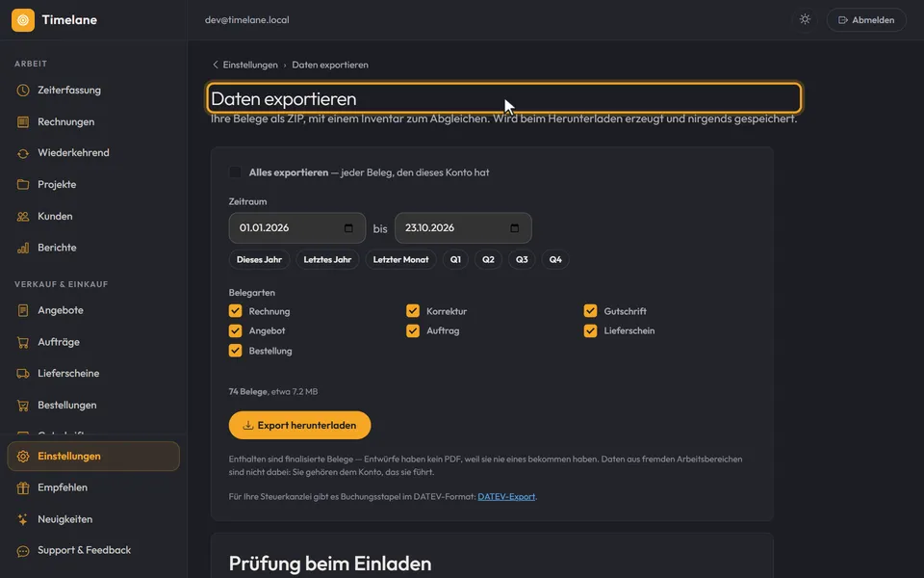Image resolution: width=924 pixels, height=578 pixels.
Task: Select Lieferscheine in the sidebar
Action: (93, 374)
